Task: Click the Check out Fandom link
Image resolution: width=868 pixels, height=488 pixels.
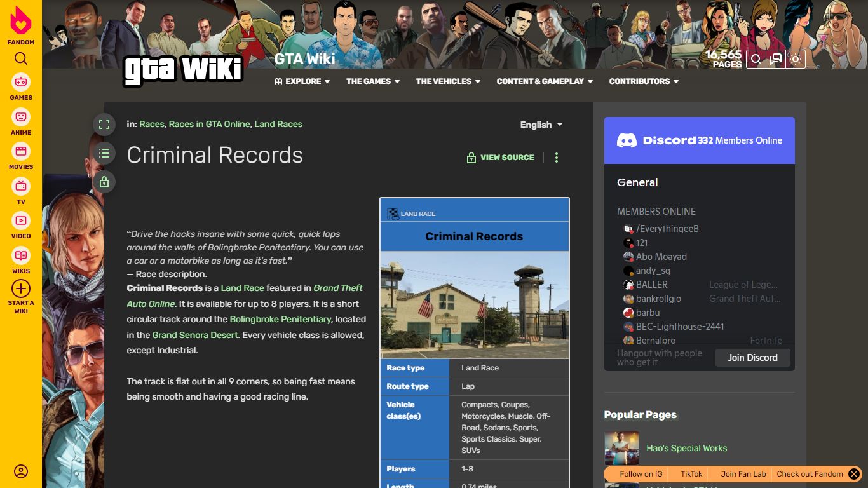Action: (x=810, y=474)
